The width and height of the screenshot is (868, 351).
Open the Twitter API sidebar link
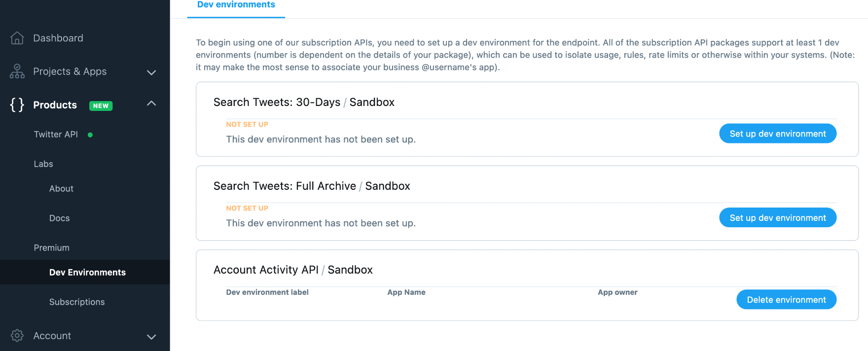[56, 134]
